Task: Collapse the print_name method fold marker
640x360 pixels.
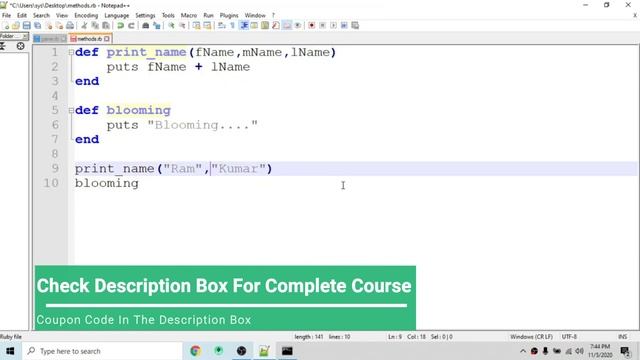Action: tap(71, 52)
